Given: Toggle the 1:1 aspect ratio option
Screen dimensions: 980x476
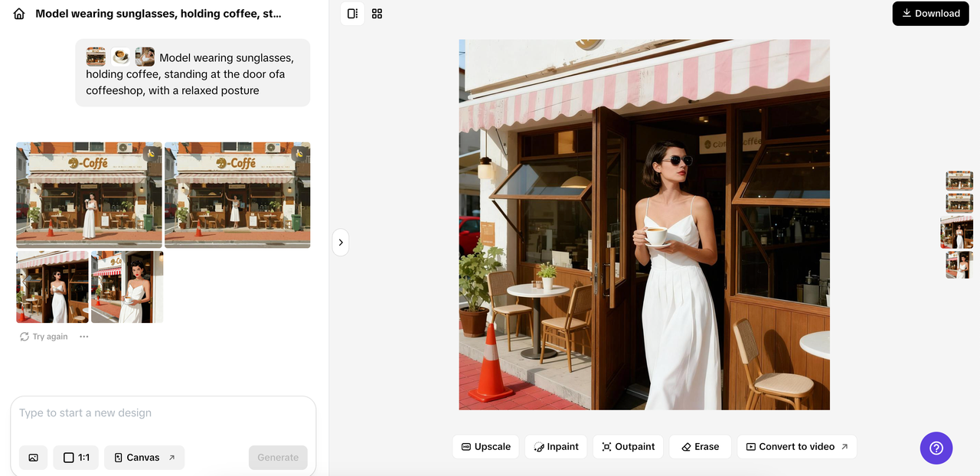Looking at the screenshot, I should (76, 457).
